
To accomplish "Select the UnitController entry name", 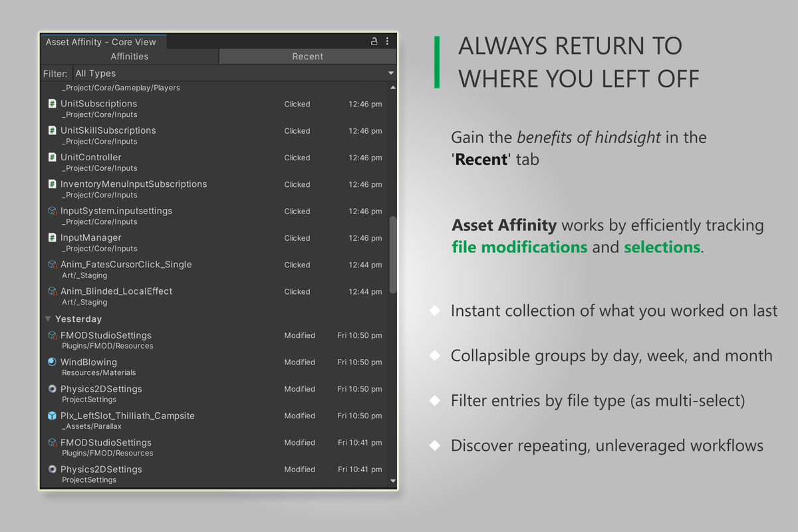I will click(x=91, y=157).
